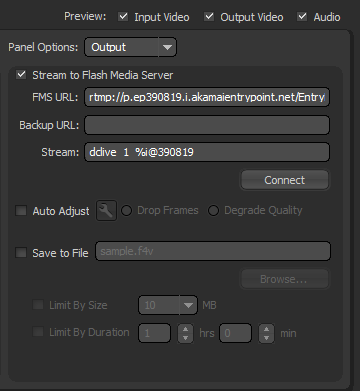Check the Limit By Duration option
Screen dimensions: 360x391
pos(38,332)
